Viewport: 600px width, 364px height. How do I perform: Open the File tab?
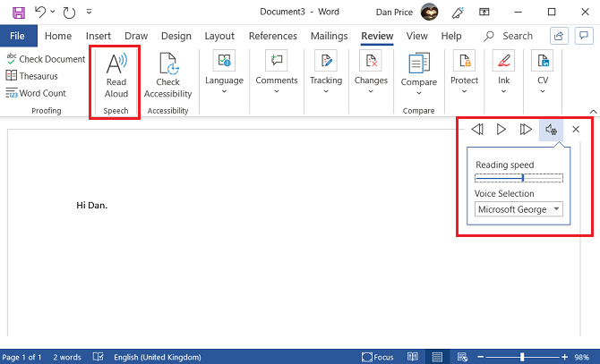click(x=17, y=36)
